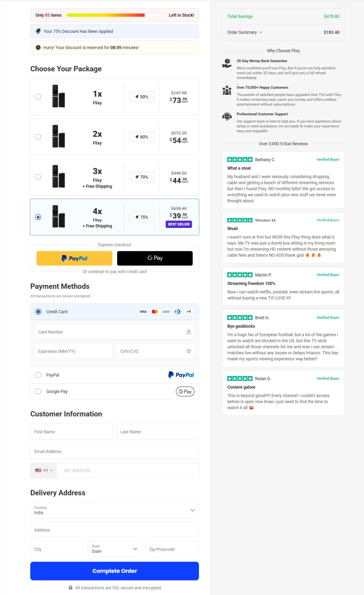Click the CVV help question mark icon
Image resolution: width=364 pixels, height=595 pixels.
click(x=189, y=351)
